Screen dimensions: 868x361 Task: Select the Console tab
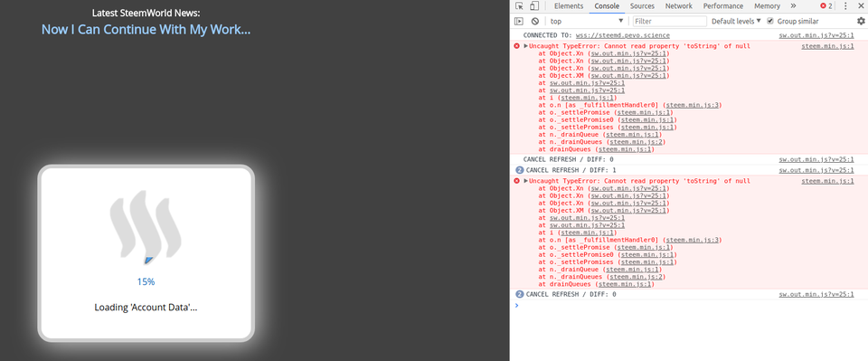coord(607,6)
